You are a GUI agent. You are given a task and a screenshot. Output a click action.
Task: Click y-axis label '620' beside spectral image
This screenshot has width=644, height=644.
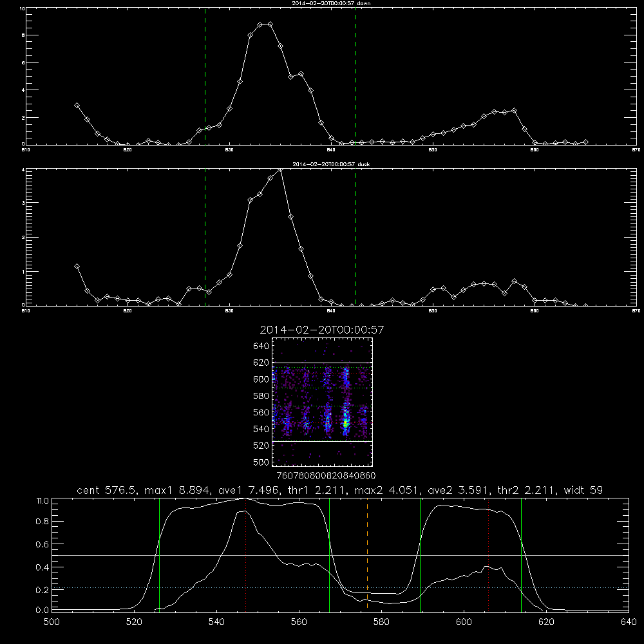pos(261,363)
